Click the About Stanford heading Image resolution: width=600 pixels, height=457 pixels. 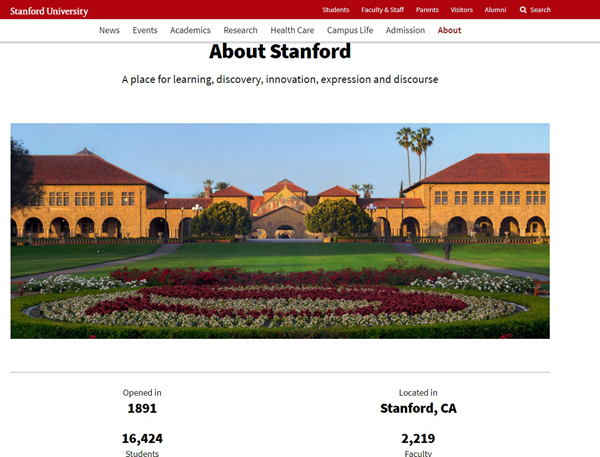click(280, 52)
